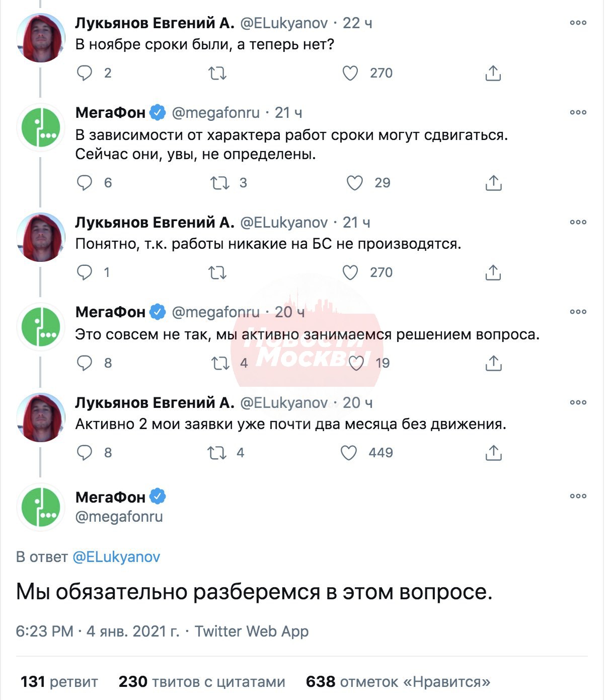614x700 pixels.
Task: Like the first tweet about November deadlines
Action: click(350, 73)
